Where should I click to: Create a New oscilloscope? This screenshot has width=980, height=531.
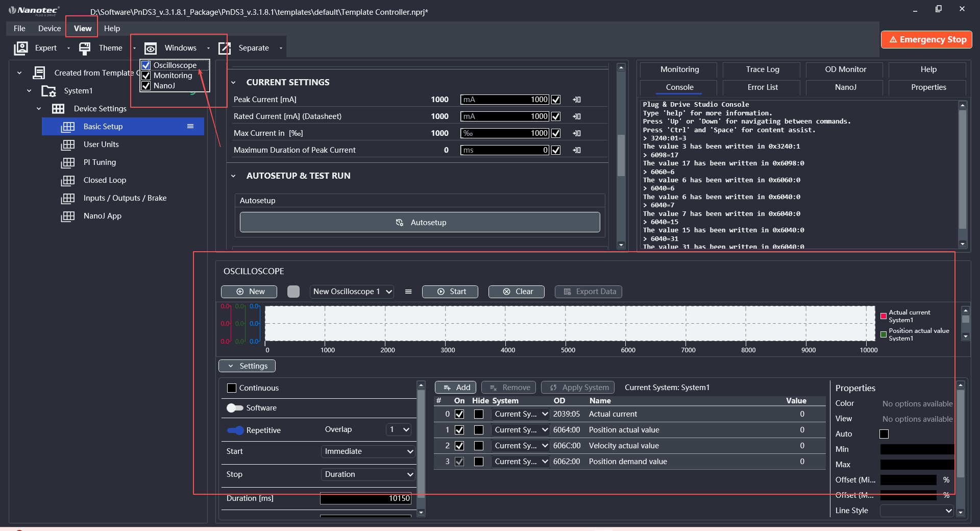249,292
